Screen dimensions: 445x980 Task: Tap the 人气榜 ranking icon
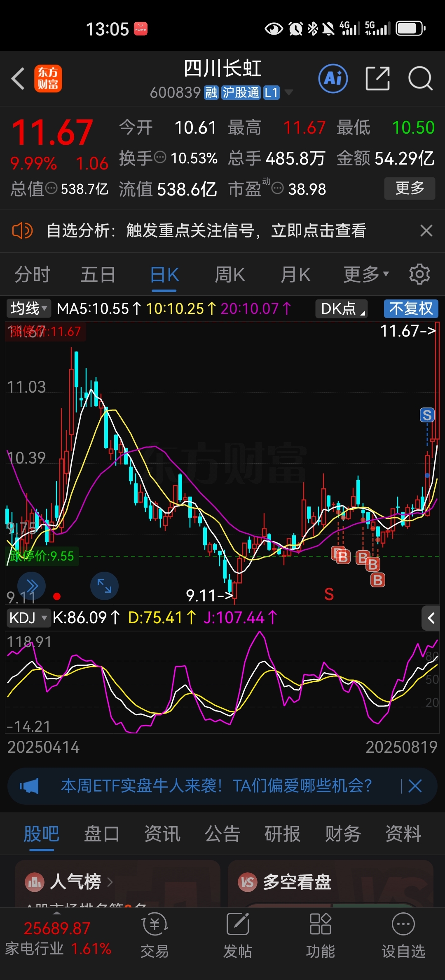(35, 882)
